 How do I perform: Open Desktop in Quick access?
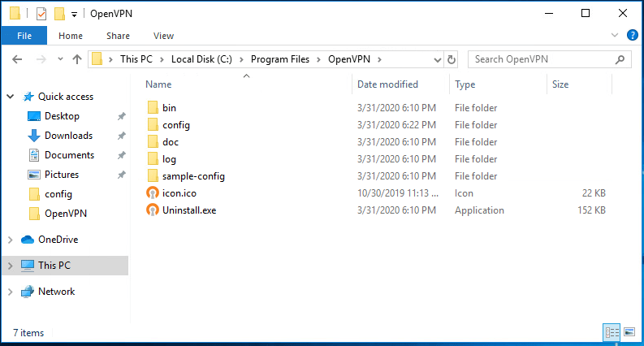click(62, 116)
